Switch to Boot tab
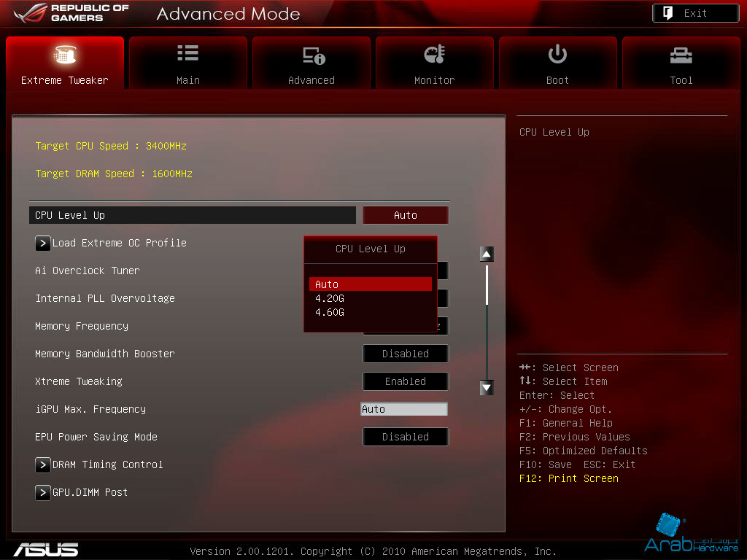Screen dimensions: 747x560 point(558,63)
